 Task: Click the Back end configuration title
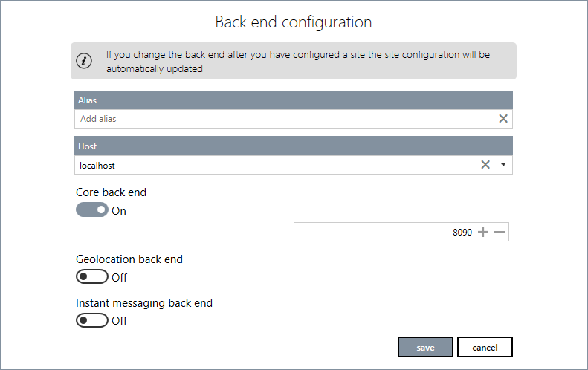(294, 22)
